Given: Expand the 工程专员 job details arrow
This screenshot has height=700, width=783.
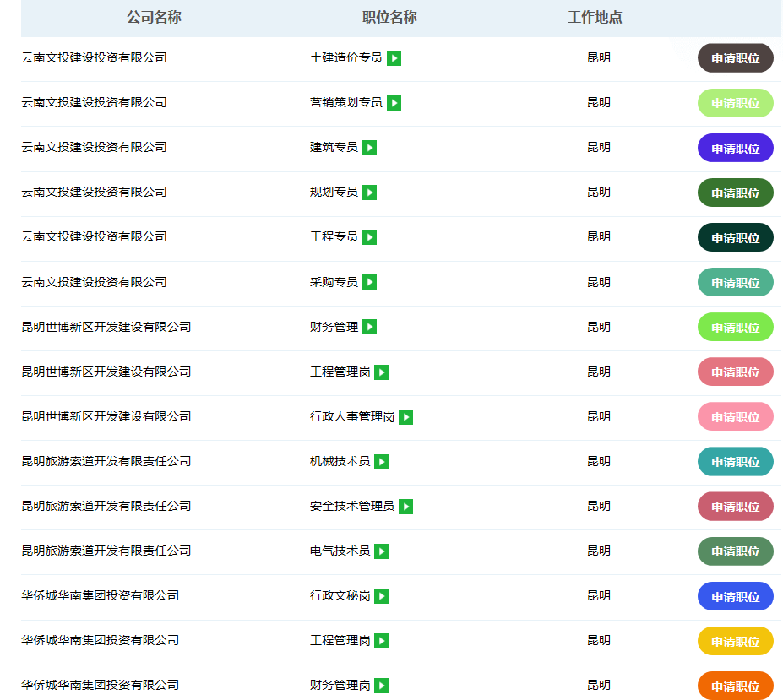Looking at the screenshot, I should [x=369, y=237].
